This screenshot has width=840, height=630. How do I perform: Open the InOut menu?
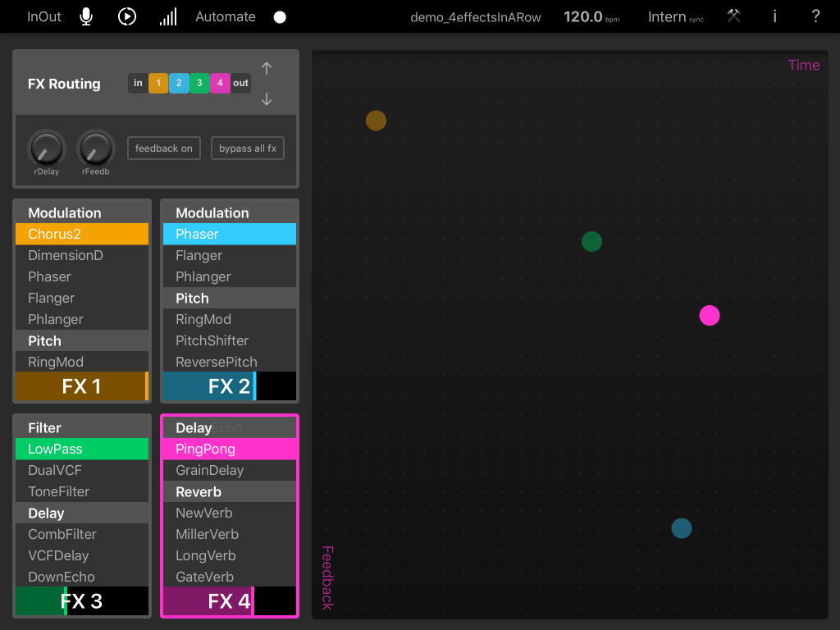pyautogui.click(x=44, y=16)
